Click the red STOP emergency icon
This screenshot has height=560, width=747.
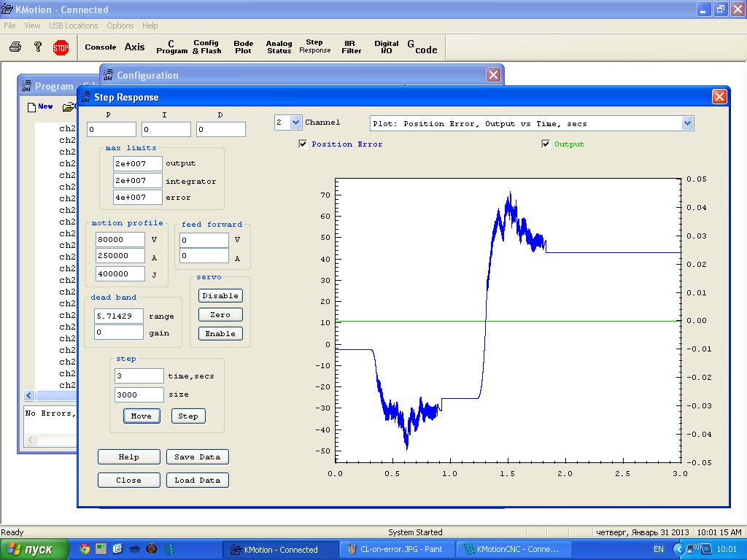pyautogui.click(x=61, y=47)
